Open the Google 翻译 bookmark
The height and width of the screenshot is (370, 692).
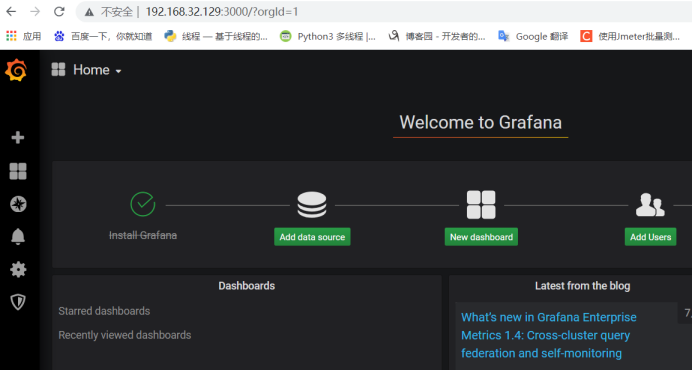[x=533, y=36]
